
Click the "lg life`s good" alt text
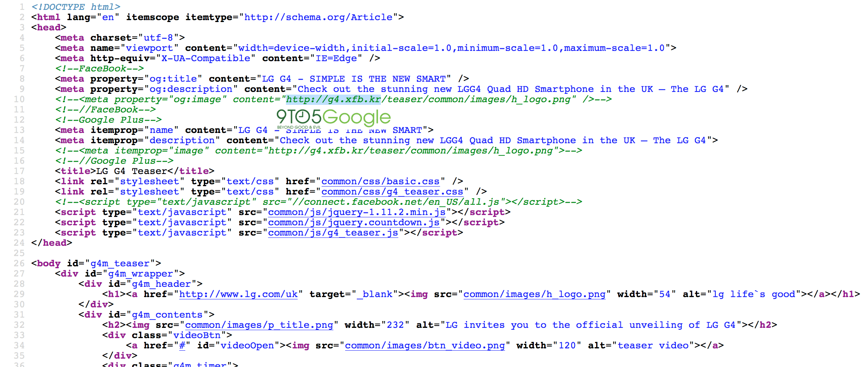click(x=754, y=294)
